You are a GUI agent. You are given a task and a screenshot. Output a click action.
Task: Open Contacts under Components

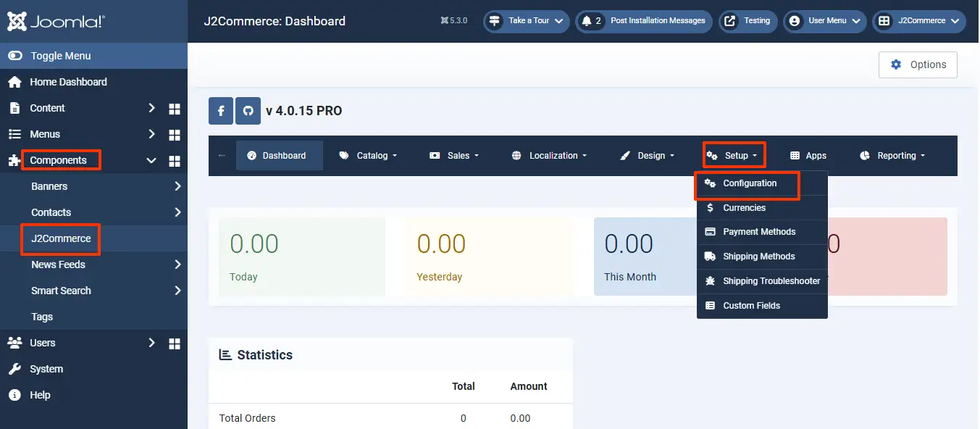51,212
